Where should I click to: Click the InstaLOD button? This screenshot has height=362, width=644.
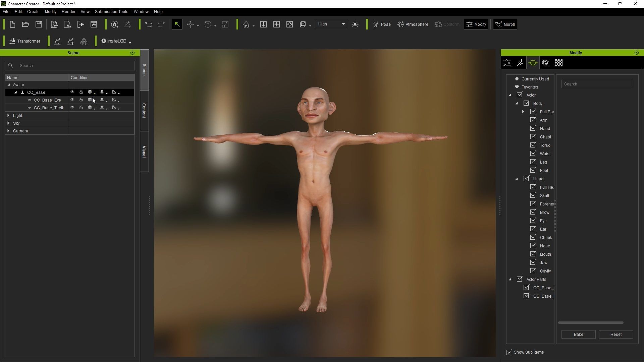pyautogui.click(x=116, y=41)
